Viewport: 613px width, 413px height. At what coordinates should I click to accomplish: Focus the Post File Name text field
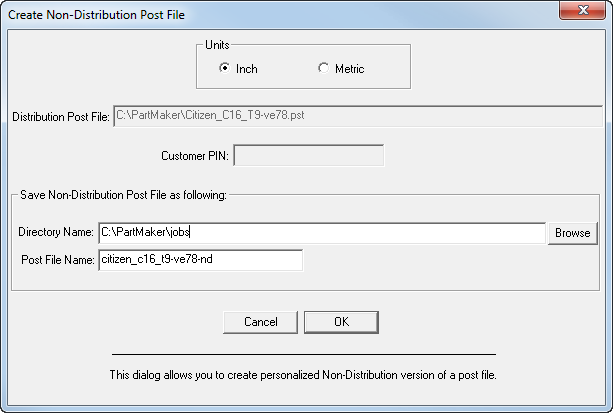pyautogui.click(x=199, y=260)
